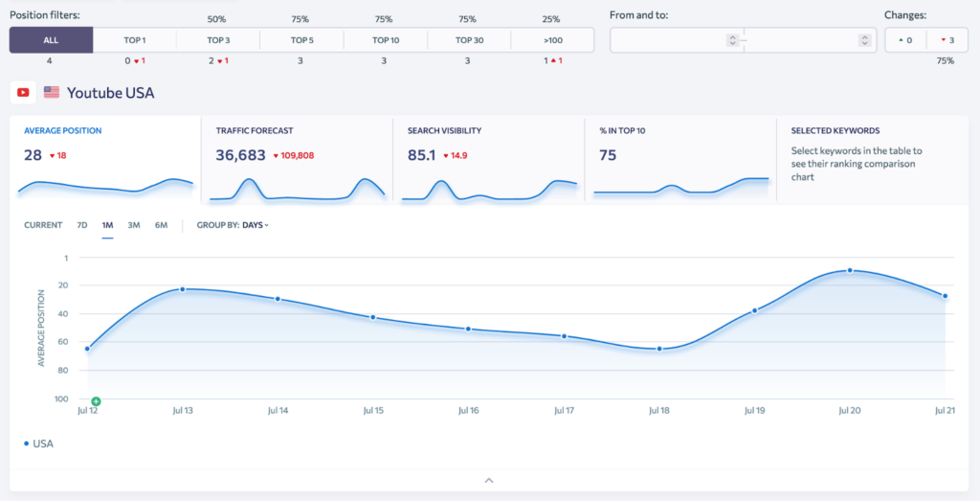Open the Search Visibility metric tab
The width and height of the screenshot is (980, 501).
[x=489, y=159]
